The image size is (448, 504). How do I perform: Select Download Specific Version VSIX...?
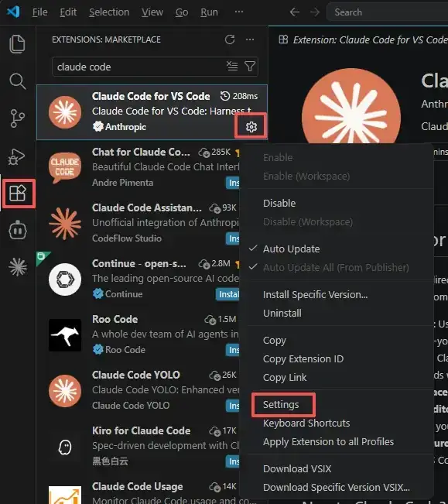pyautogui.click(x=337, y=487)
